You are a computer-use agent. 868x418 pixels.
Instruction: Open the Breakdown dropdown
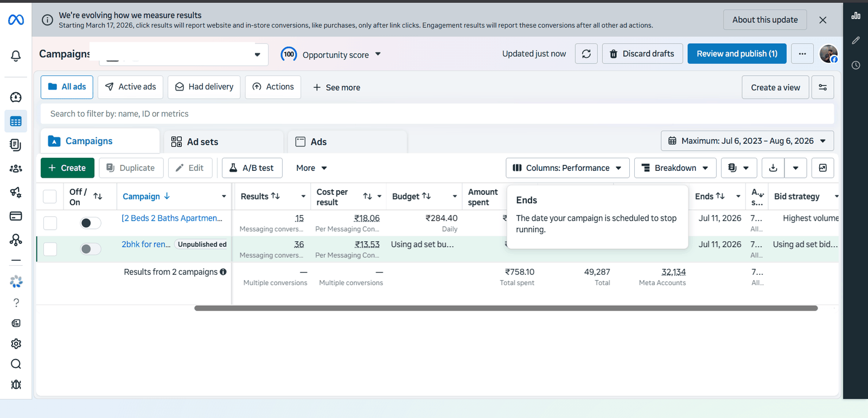(x=675, y=168)
